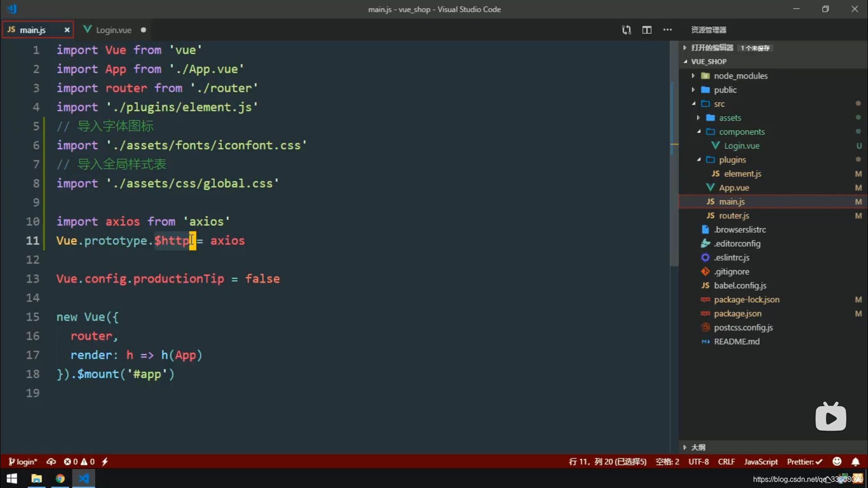The height and width of the screenshot is (488, 868).
Task: Click the Prettier status item
Action: 804,461
